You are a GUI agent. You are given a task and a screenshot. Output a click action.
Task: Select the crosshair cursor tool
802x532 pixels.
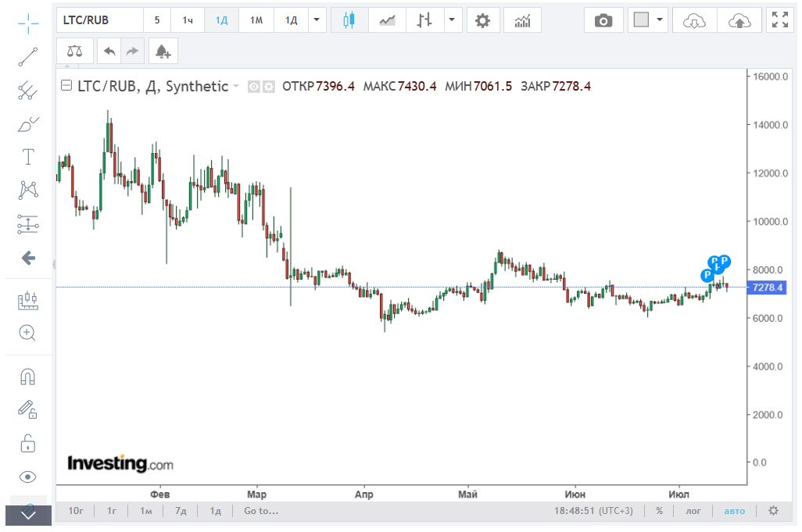(x=28, y=23)
